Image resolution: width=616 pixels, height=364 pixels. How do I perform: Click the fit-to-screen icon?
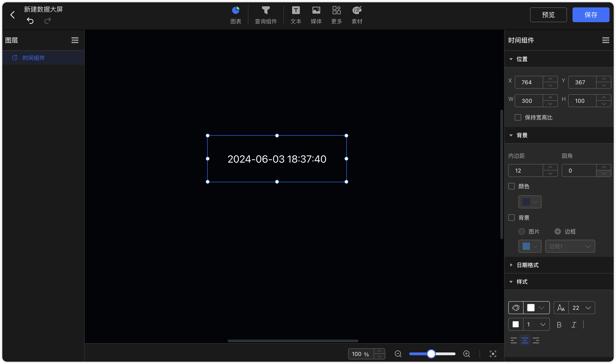click(x=493, y=354)
